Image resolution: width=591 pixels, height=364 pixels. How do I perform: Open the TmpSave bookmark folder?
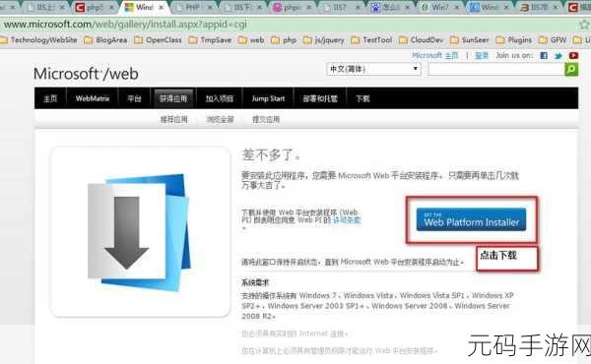pyautogui.click(x=210, y=40)
